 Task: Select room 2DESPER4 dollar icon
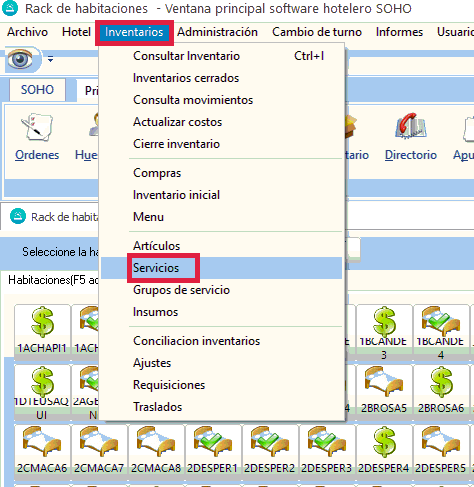tap(384, 442)
